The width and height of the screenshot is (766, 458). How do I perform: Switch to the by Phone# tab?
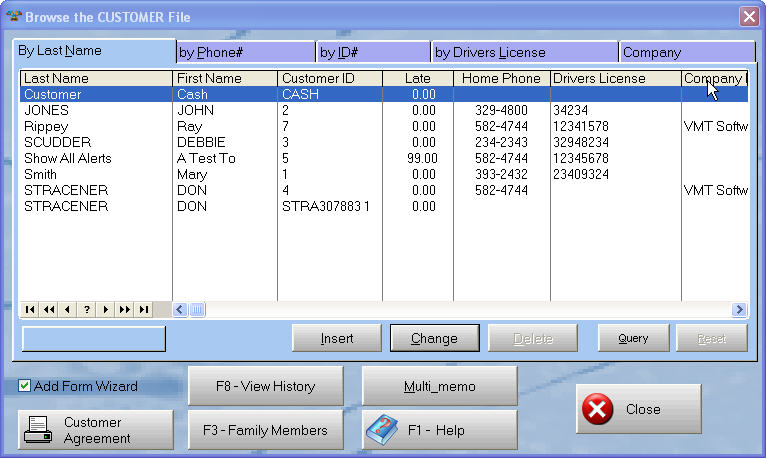point(245,52)
